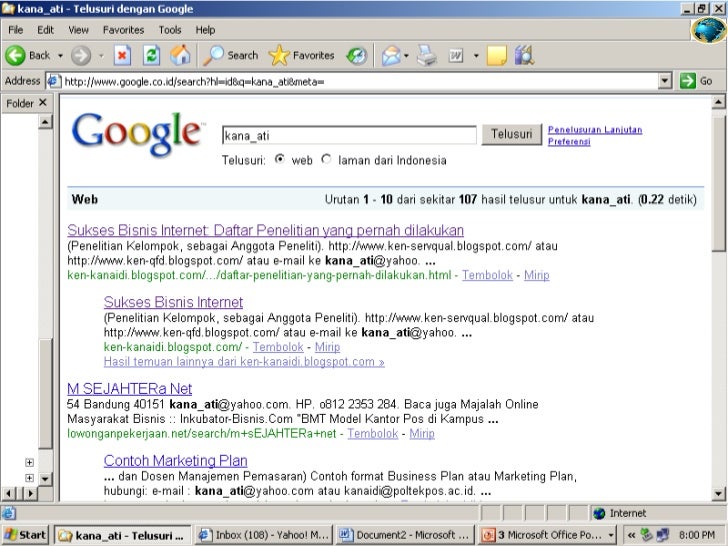Viewport: 728px width, 546px height.
Task: Open the Edit with Word dropdown arrow
Action: tap(476, 56)
